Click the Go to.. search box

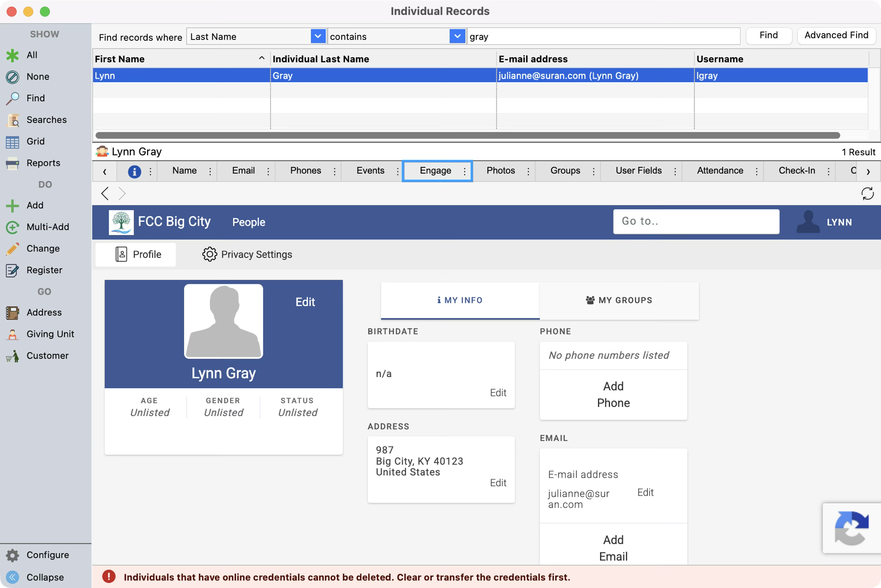696,221
